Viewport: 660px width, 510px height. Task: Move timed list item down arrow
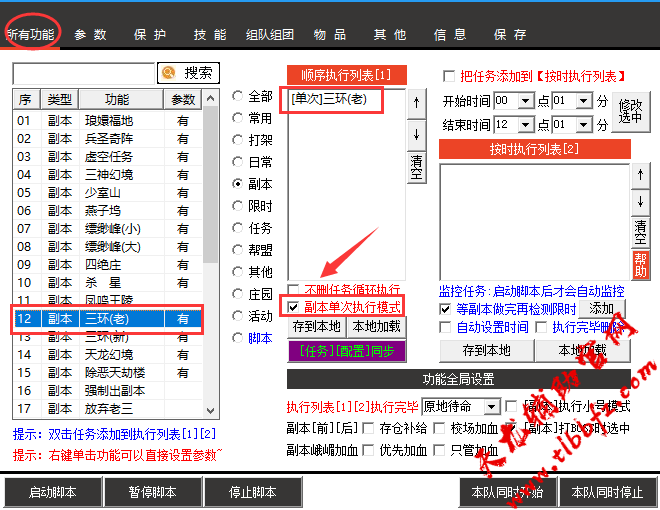click(x=641, y=202)
